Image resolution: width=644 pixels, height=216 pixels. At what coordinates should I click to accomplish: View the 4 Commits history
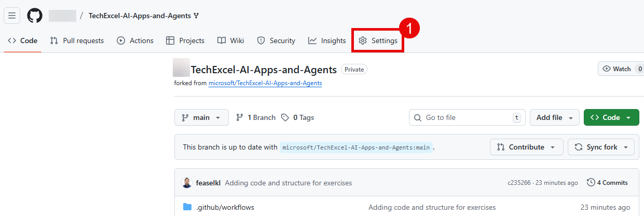607,183
